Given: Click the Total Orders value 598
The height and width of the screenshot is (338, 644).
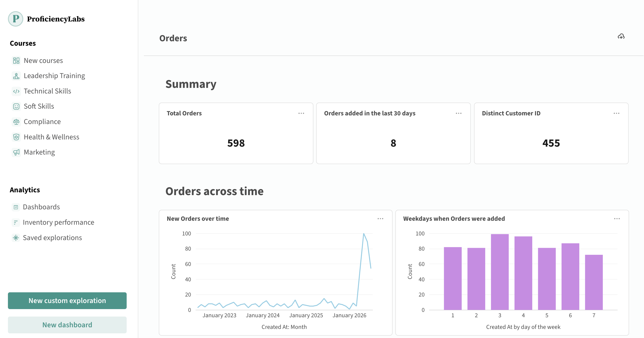Looking at the screenshot, I should [236, 143].
